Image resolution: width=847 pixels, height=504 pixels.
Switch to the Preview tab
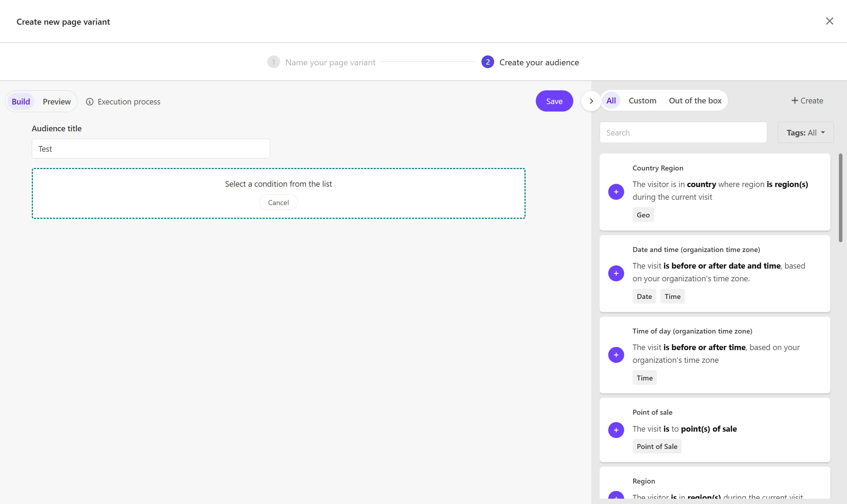pos(57,101)
